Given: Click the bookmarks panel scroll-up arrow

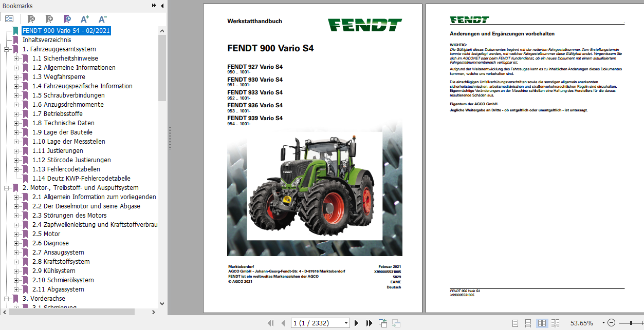Looking at the screenshot, I should [x=162, y=30].
